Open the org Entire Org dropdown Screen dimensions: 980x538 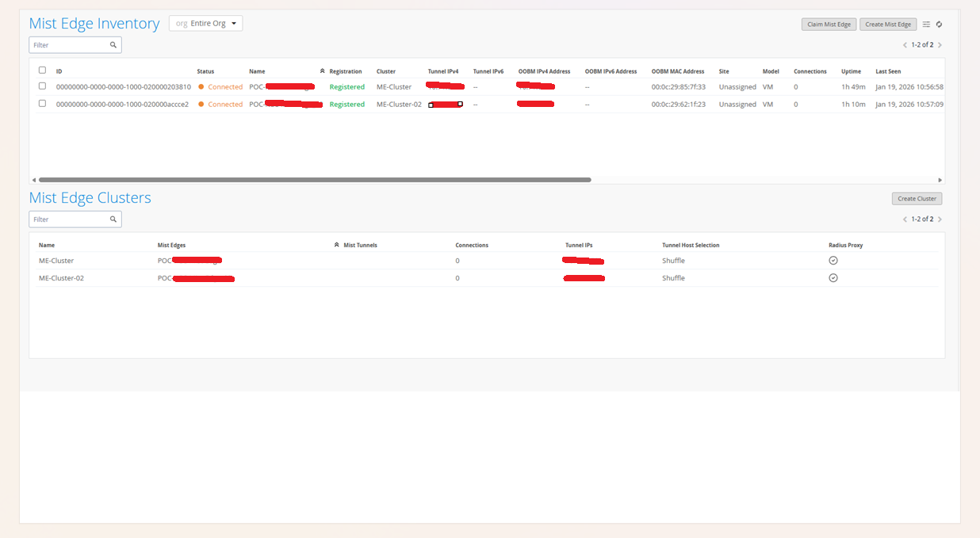(x=205, y=24)
